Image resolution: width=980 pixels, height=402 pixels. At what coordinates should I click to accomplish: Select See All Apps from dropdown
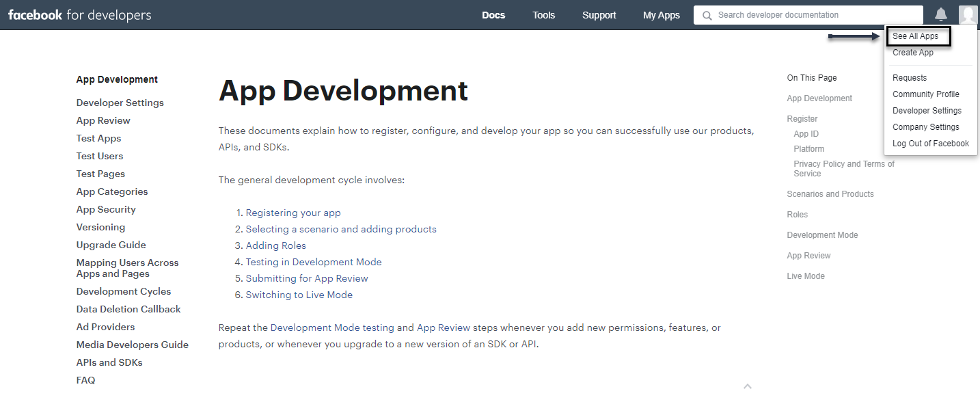916,36
